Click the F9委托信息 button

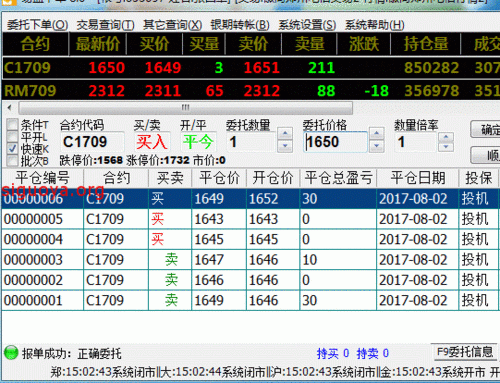pos(465,352)
